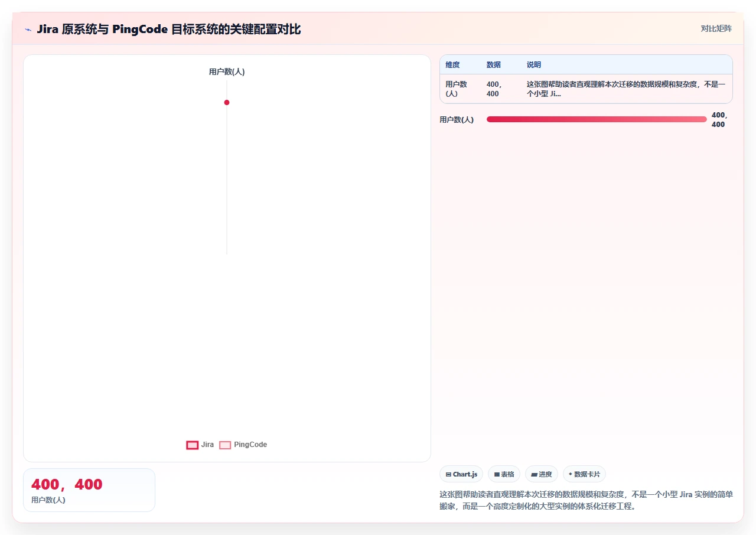Open the 对比矩阵 label in header
Screen dimensions: 756x535
[x=716, y=28]
